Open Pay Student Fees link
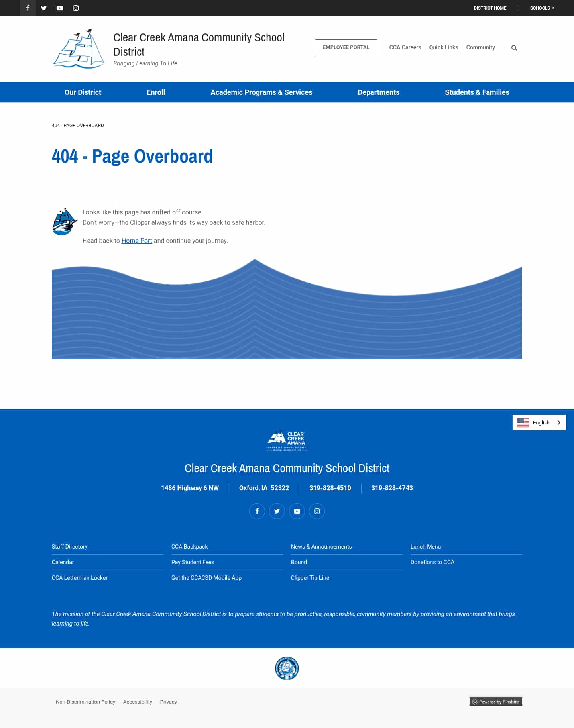 (193, 562)
